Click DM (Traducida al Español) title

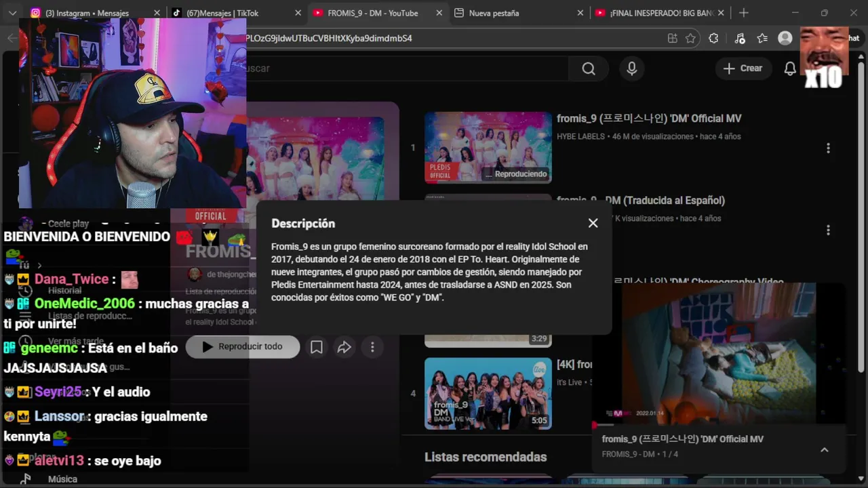tap(641, 201)
